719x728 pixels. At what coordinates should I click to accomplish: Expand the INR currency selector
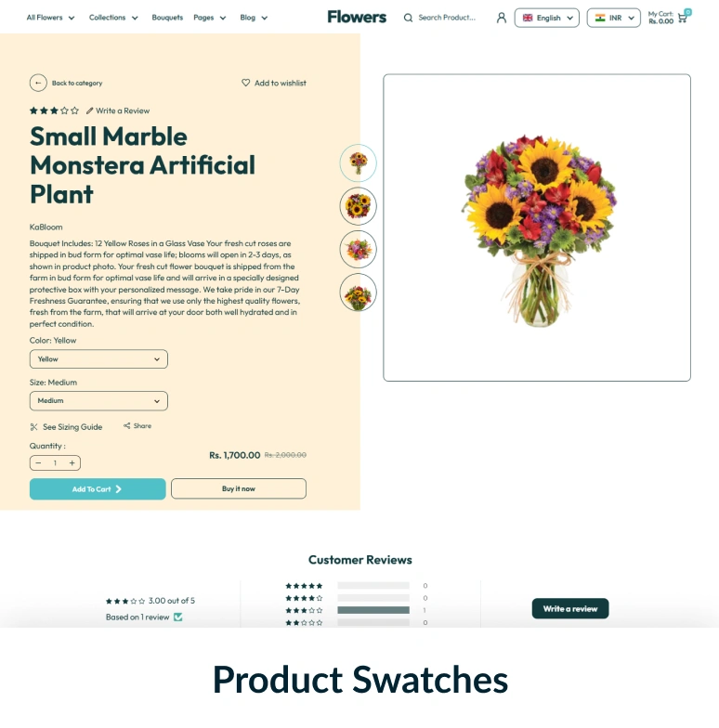613,18
